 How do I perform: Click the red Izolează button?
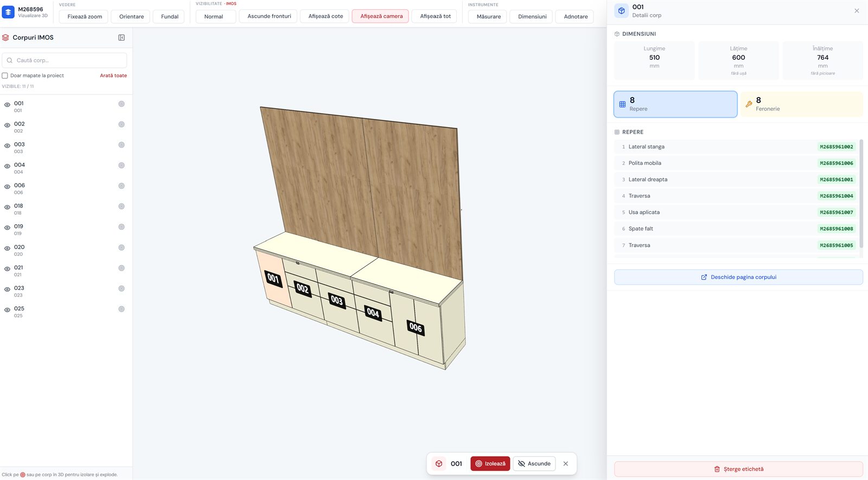490,464
